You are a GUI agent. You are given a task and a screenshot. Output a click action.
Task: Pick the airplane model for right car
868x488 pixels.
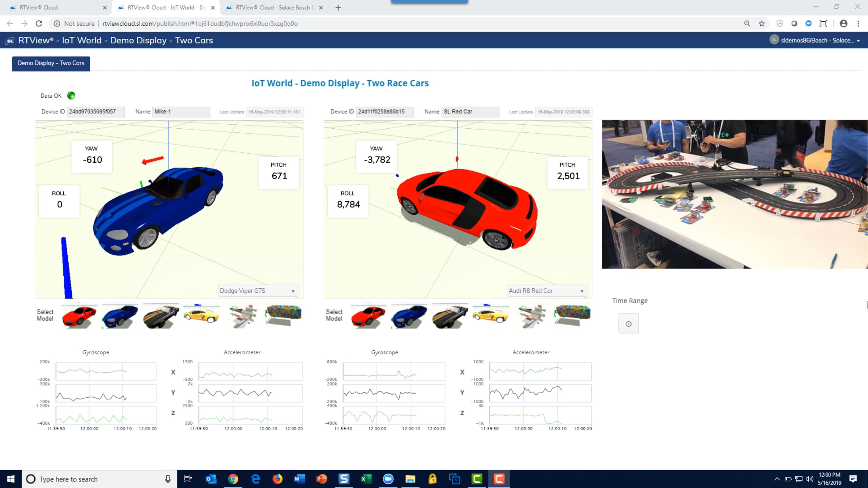tap(531, 316)
